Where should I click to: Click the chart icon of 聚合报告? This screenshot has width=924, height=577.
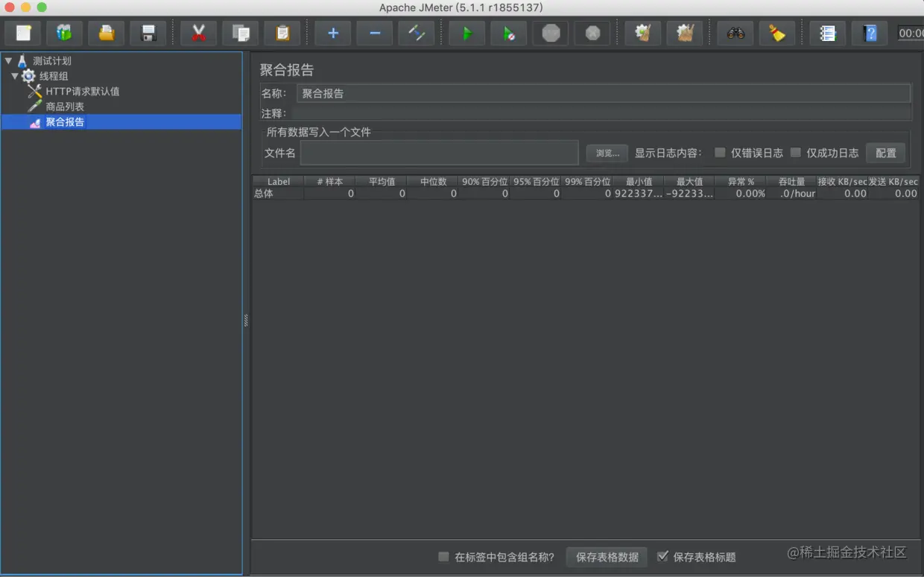point(35,122)
